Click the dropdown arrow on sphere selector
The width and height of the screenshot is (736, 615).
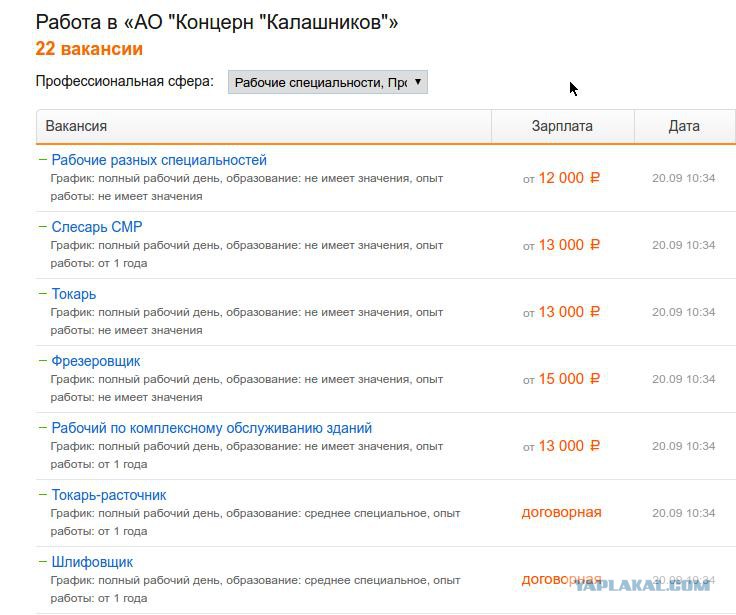click(x=418, y=82)
